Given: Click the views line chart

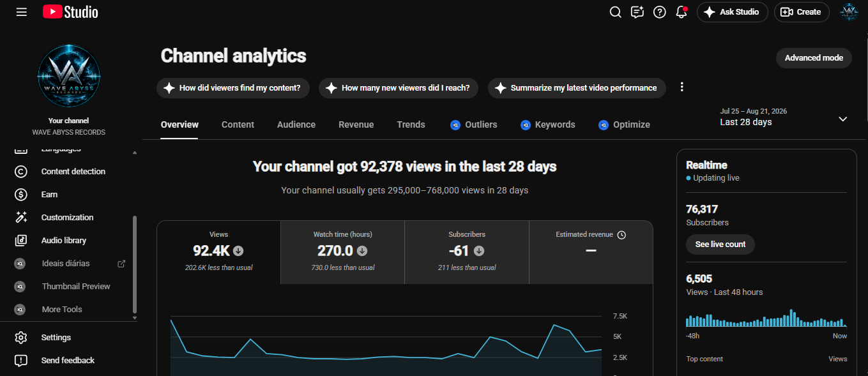Looking at the screenshot, I should (386, 345).
